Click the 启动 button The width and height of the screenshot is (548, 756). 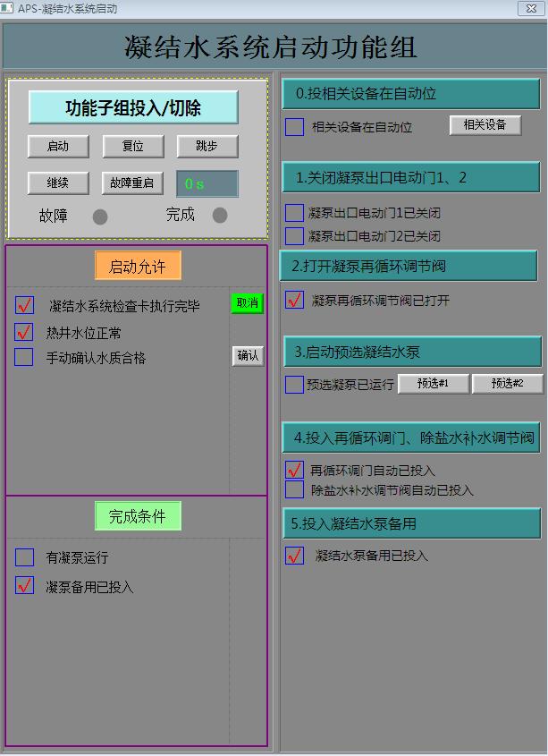(x=58, y=147)
